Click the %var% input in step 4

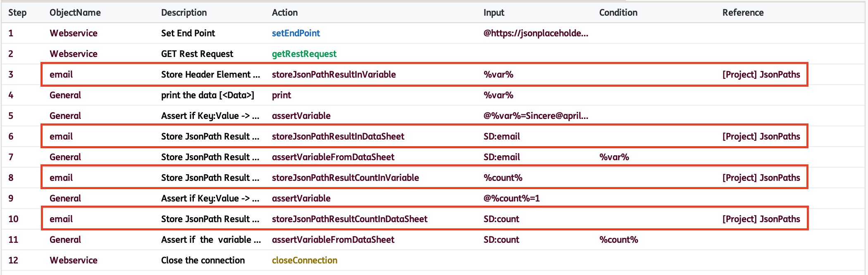coord(498,95)
